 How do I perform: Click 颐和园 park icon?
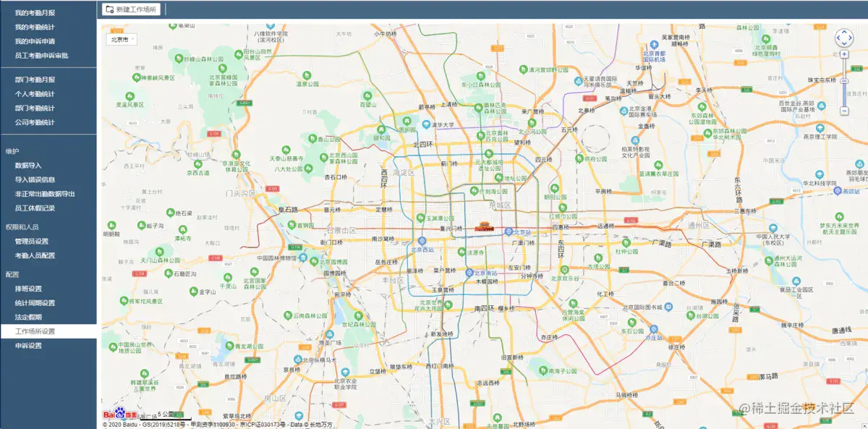click(x=381, y=129)
